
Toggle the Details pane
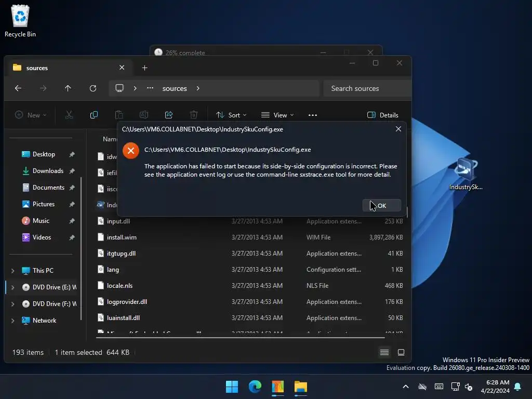click(x=383, y=115)
